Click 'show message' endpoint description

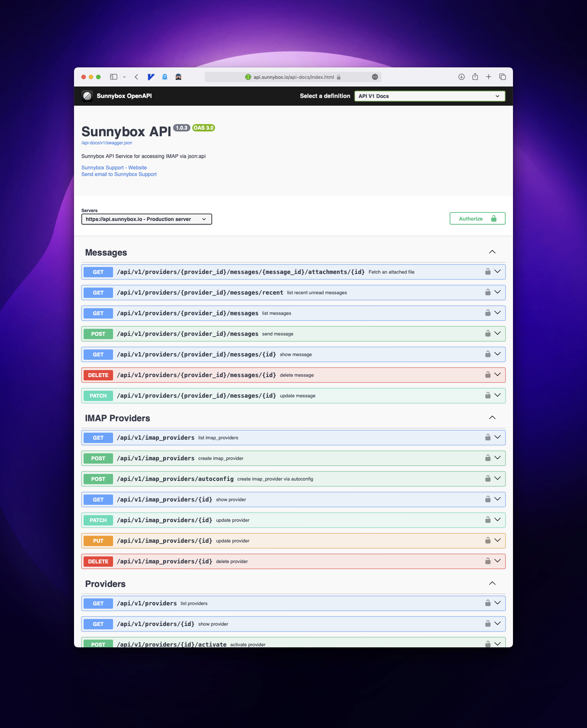(x=296, y=355)
